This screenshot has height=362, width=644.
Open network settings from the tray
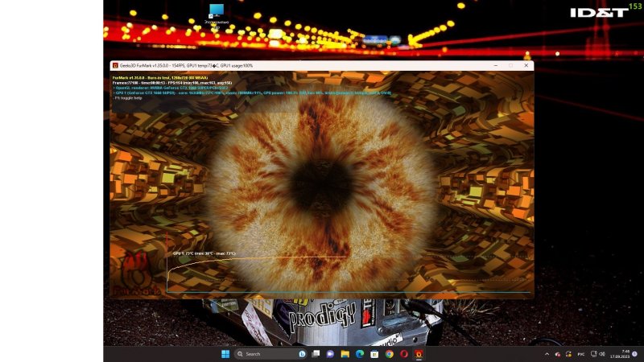coord(593,354)
